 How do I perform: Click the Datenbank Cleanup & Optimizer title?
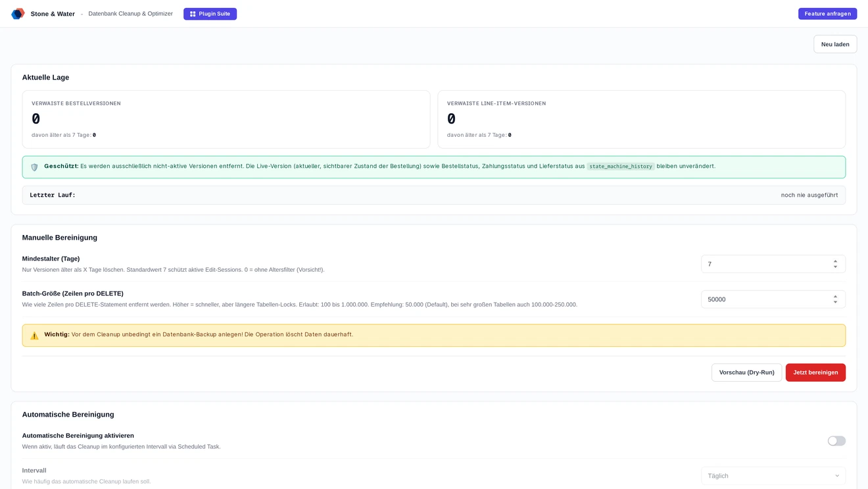[x=130, y=14]
